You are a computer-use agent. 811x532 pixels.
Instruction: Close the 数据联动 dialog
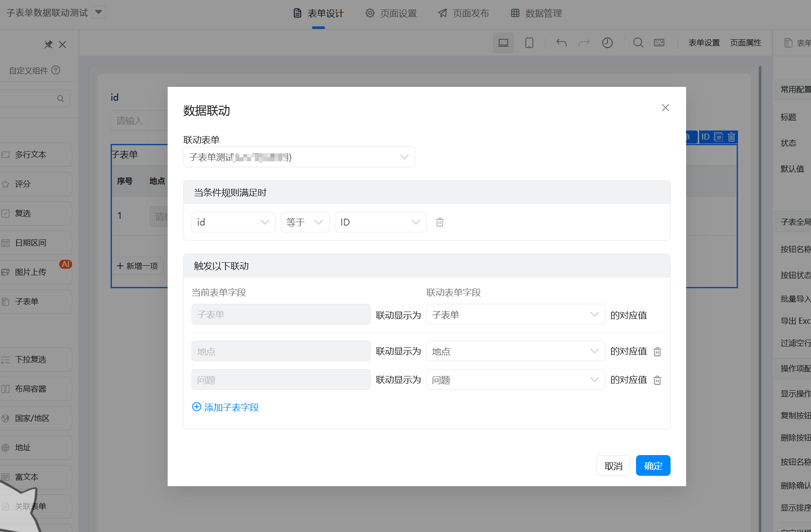tap(665, 108)
